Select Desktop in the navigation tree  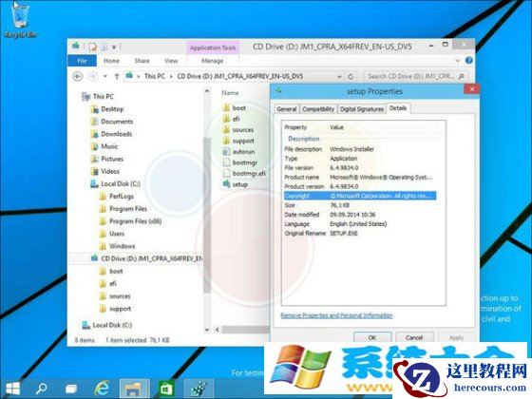[x=112, y=109]
